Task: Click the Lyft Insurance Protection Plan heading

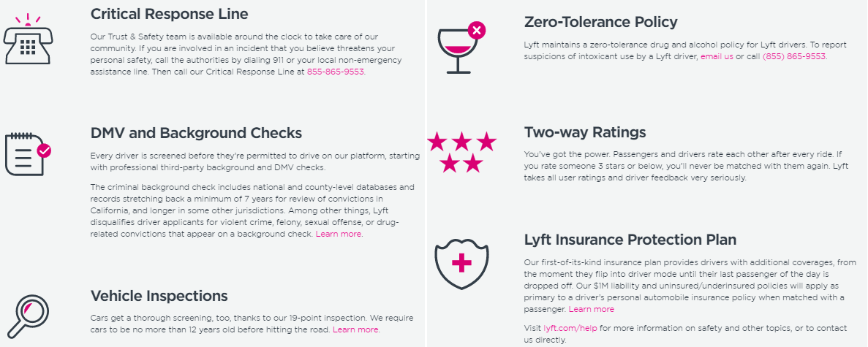Action: tap(630, 240)
